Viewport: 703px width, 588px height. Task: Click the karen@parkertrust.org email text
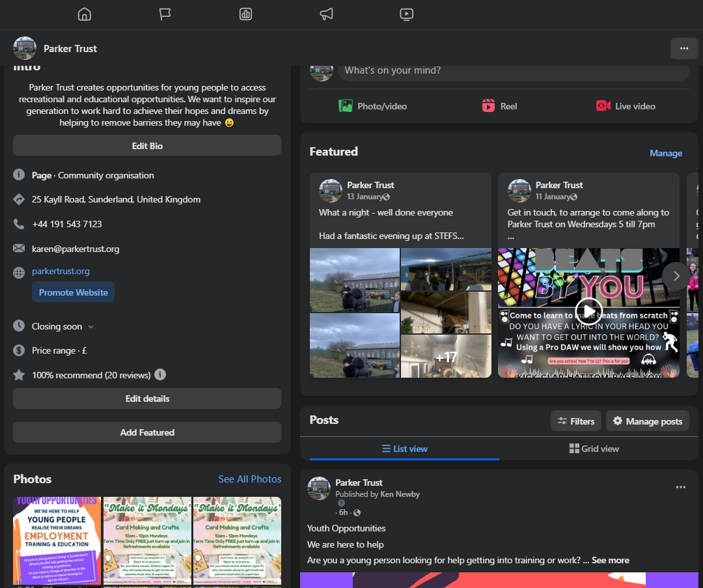click(x=76, y=249)
